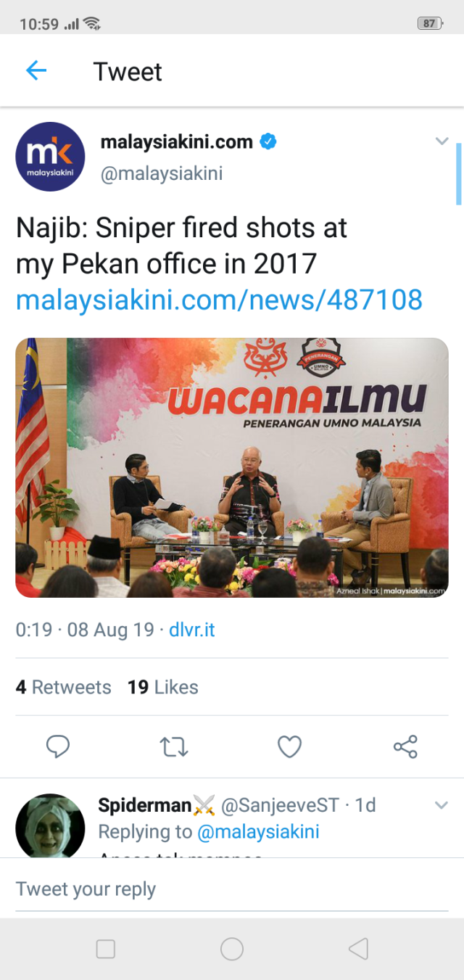The image size is (464, 980).
Task: Tap the reply speech bubble icon
Action: (x=58, y=746)
